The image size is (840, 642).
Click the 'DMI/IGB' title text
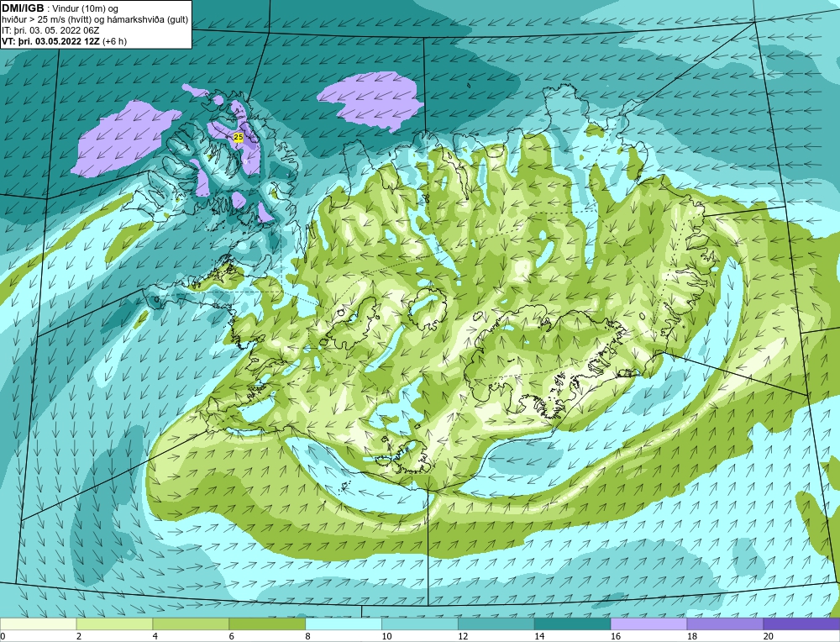pyautogui.click(x=23, y=8)
